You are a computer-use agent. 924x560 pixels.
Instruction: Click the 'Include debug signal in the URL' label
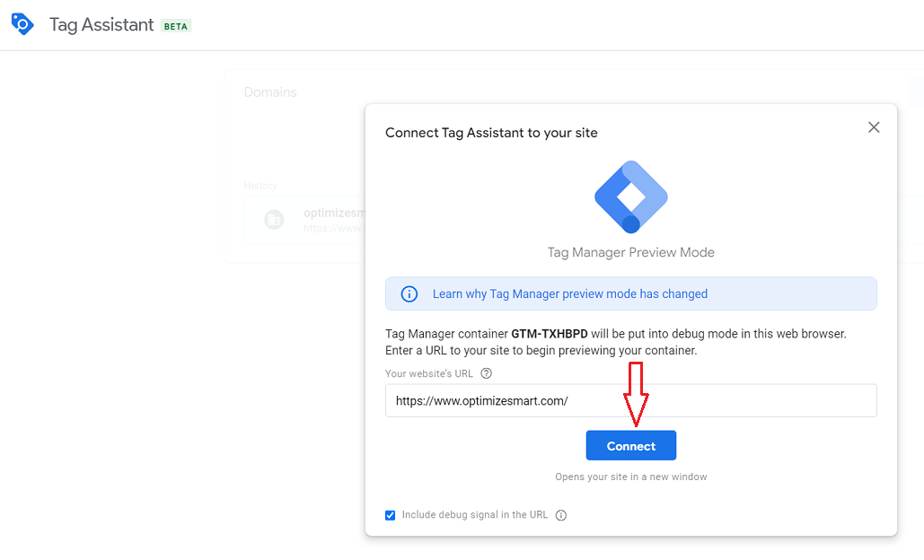pos(474,515)
